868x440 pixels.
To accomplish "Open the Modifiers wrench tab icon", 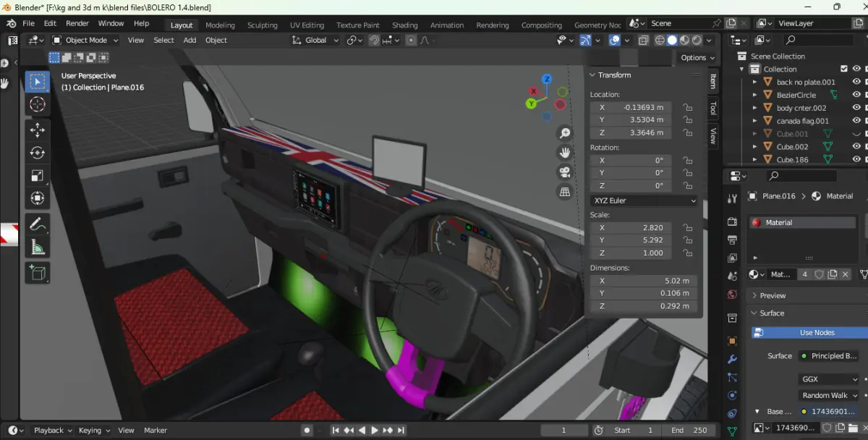I will pos(732,360).
